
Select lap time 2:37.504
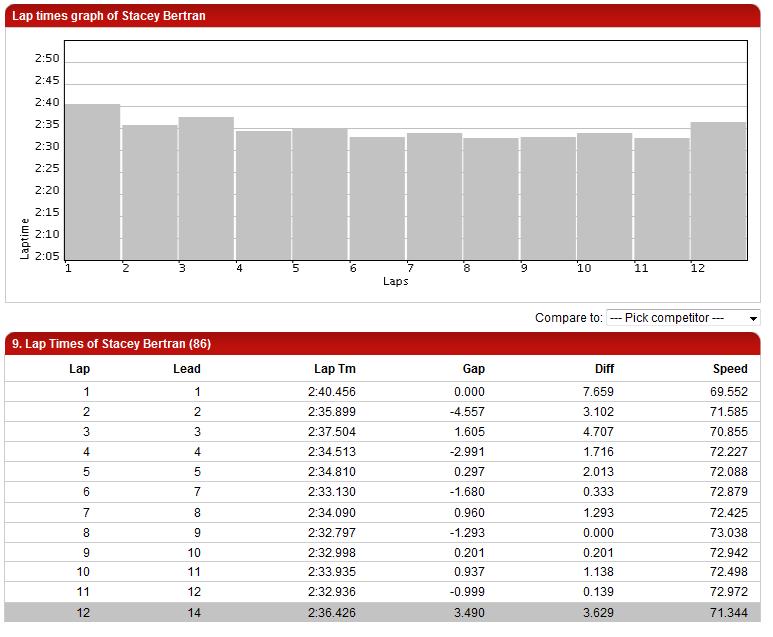pyautogui.click(x=332, y=432)
